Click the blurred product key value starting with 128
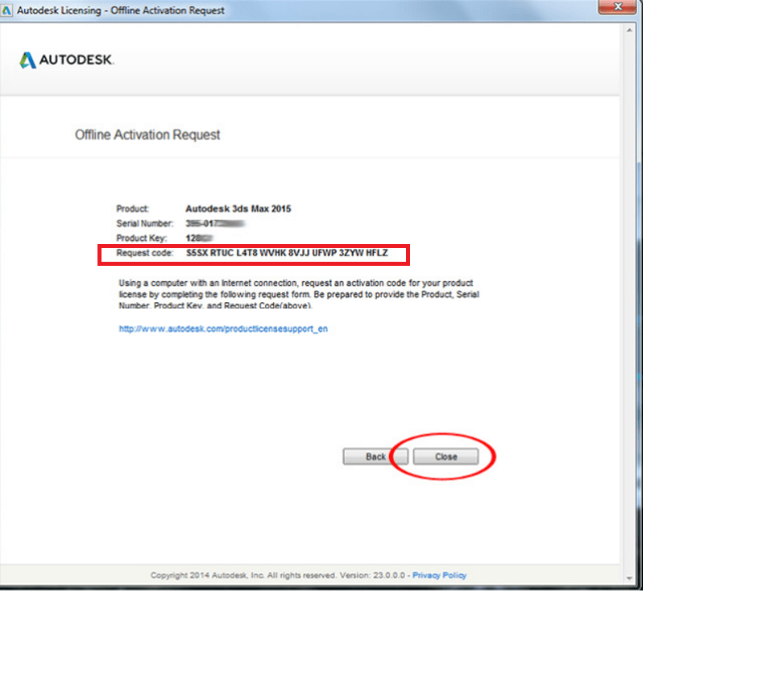 199,238
